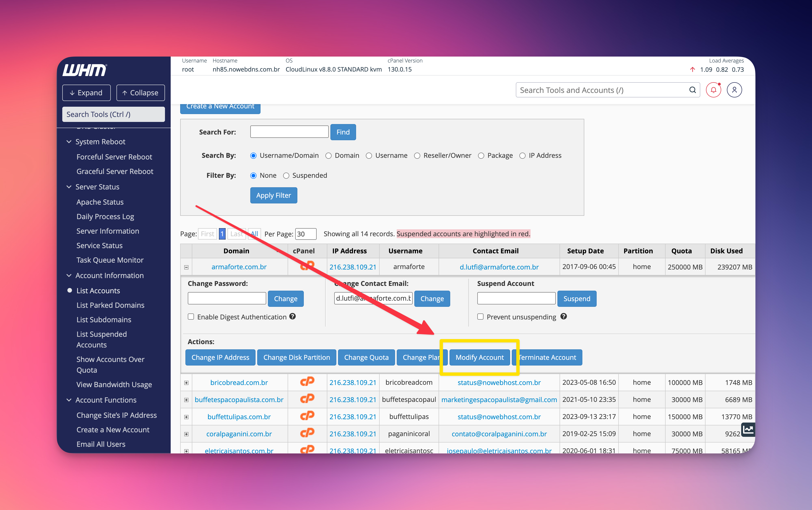Click the WHM logo
The width and height of the screenshot is (812, 510).
pyautogui.click(x=84, y=70)
